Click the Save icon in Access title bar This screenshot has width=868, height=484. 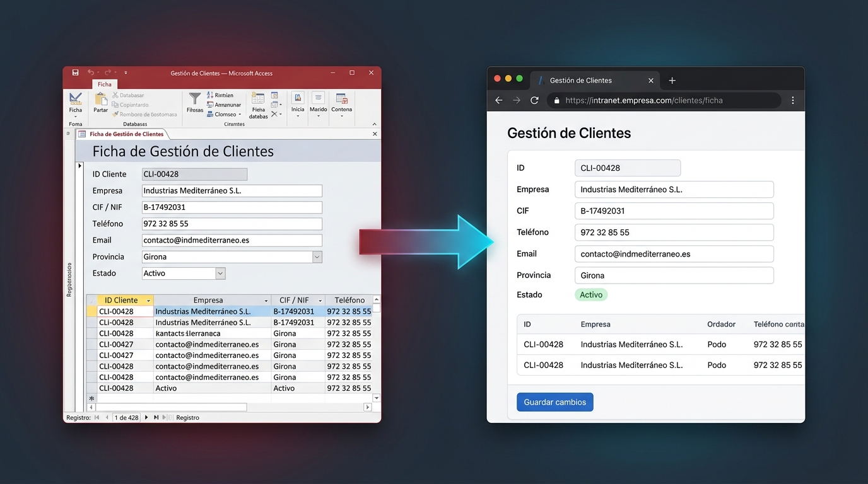pos(76,73)
